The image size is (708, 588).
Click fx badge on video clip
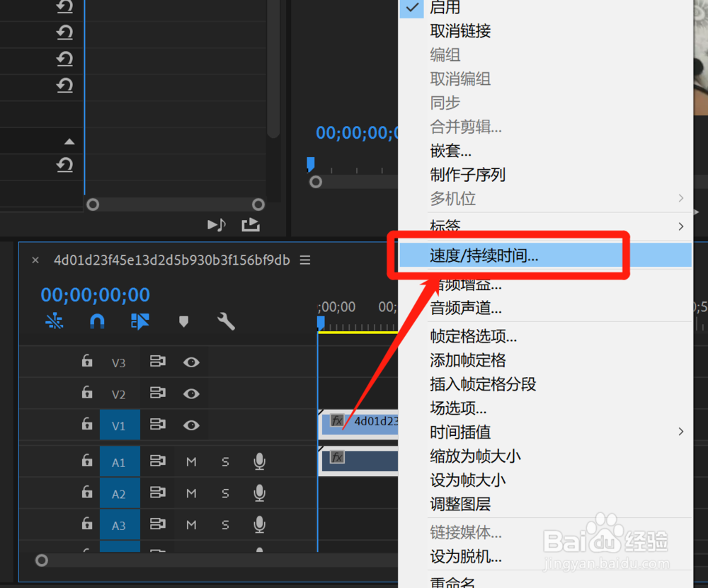click(337, 420)
